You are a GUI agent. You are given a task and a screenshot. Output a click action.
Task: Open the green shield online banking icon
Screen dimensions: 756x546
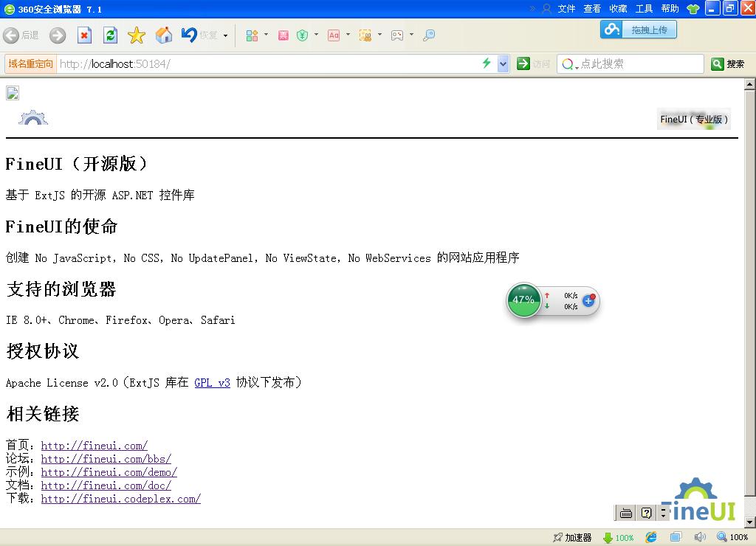point(302,35)
